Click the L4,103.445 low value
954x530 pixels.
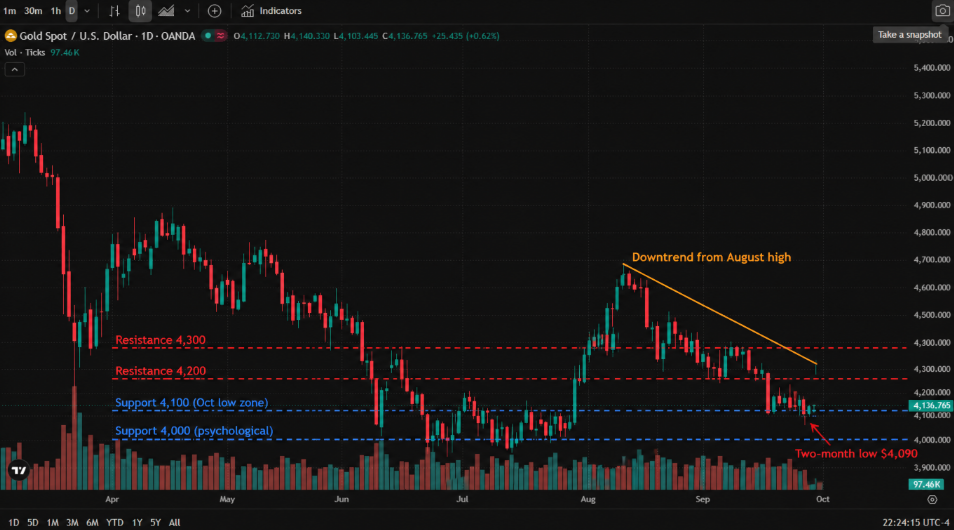coord(356,36)
